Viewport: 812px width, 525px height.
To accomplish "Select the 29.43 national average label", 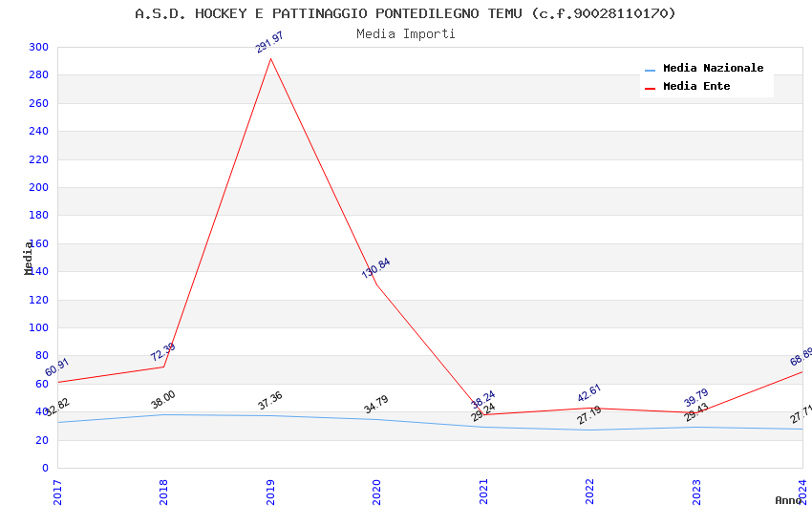I will (696, 412).
